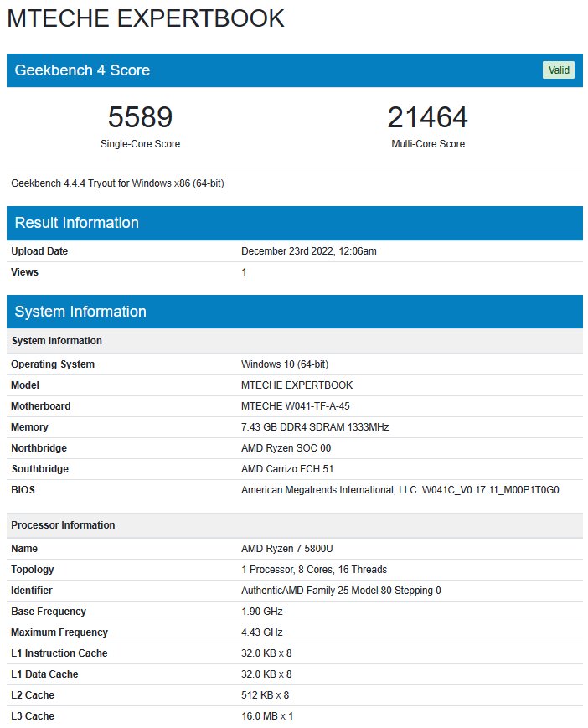The image size is (588, 728).
Task: Select MTECHE EXPERTBOOK model value
Action: (x=297, y=385)
